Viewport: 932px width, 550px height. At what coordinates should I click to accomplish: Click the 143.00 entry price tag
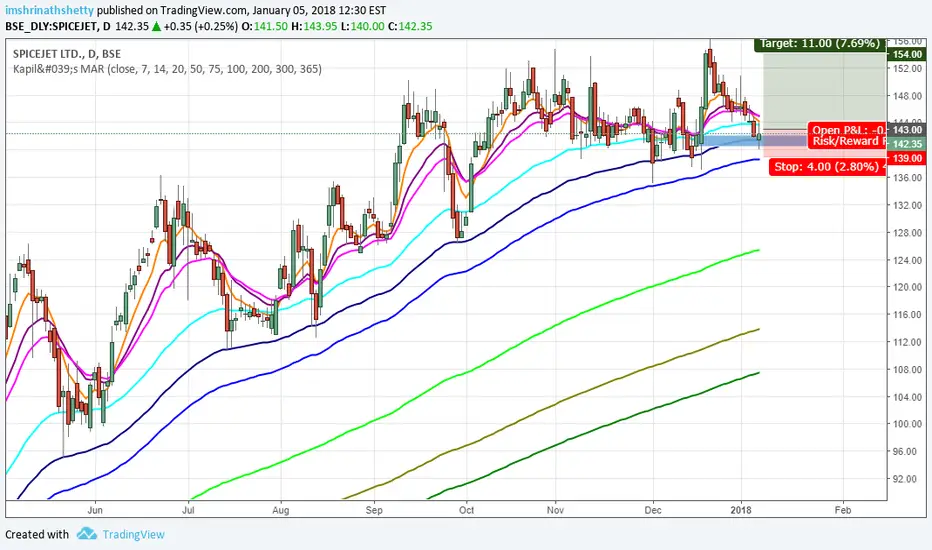pyautogui.click(x=907, y=130)
